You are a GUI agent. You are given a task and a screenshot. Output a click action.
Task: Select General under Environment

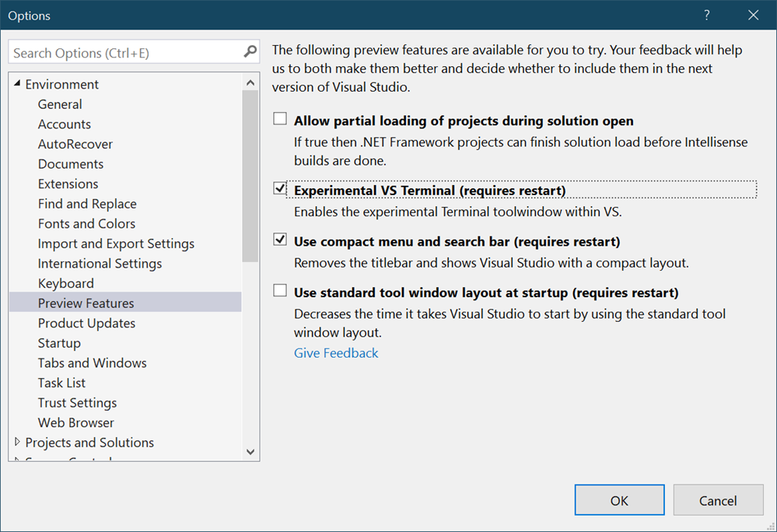(x=60, y=104)
